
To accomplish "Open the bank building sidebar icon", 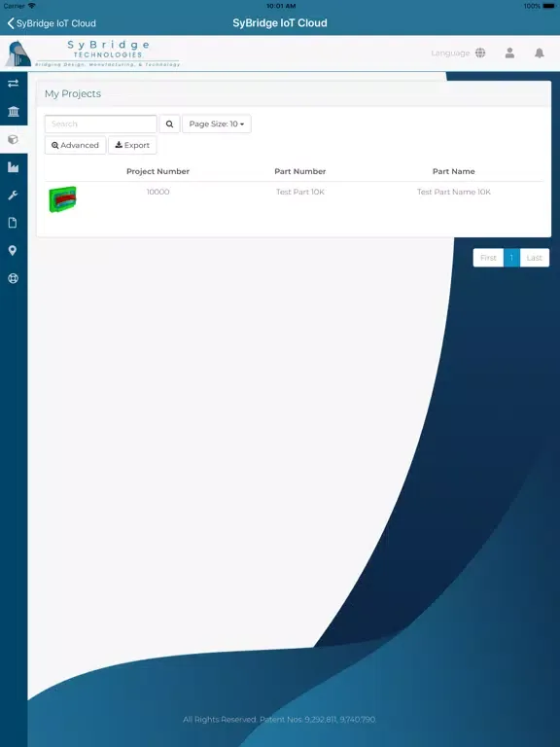I will (x=14, y=112).
